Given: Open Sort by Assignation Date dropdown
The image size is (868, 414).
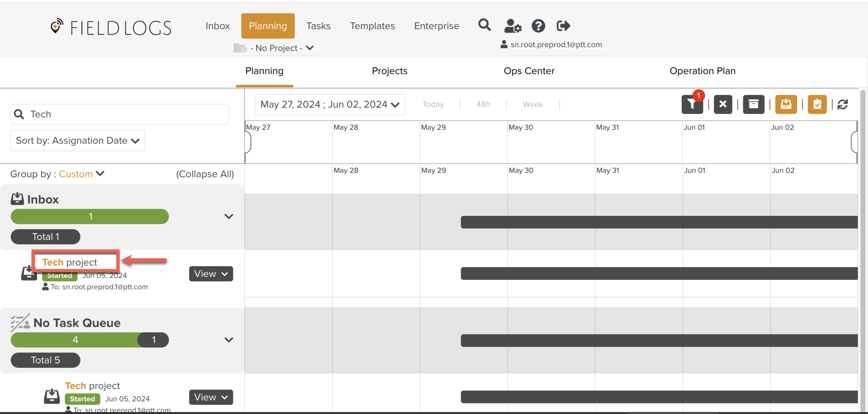Looking at the screenshot, I should [x=77, y=141].
